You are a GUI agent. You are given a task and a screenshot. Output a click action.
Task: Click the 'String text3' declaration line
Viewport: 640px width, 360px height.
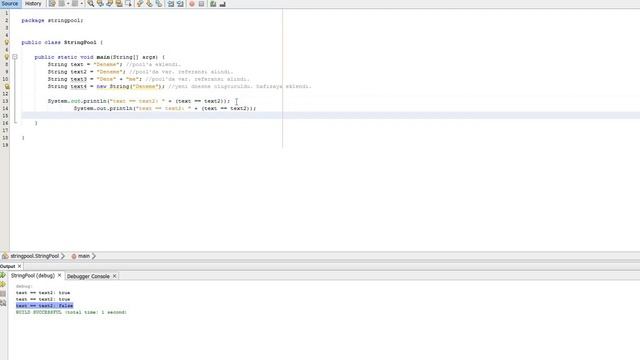tap(148, 79)
